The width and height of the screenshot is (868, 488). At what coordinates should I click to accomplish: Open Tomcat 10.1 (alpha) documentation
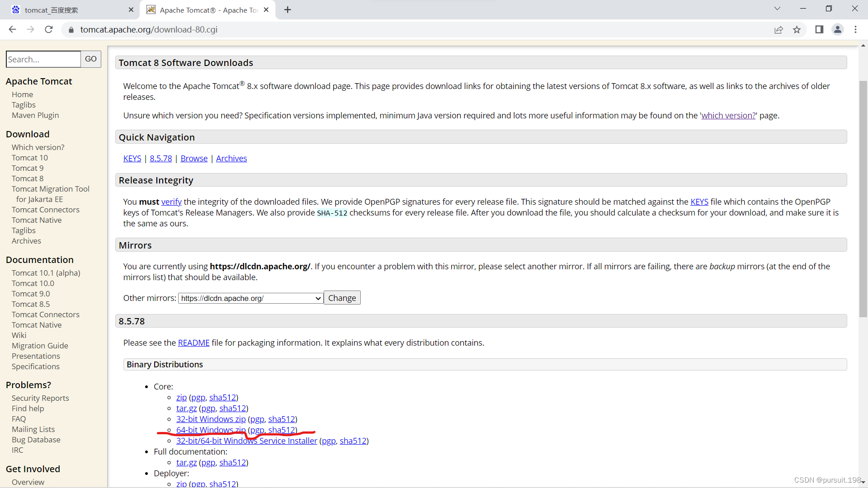[46, 273]
